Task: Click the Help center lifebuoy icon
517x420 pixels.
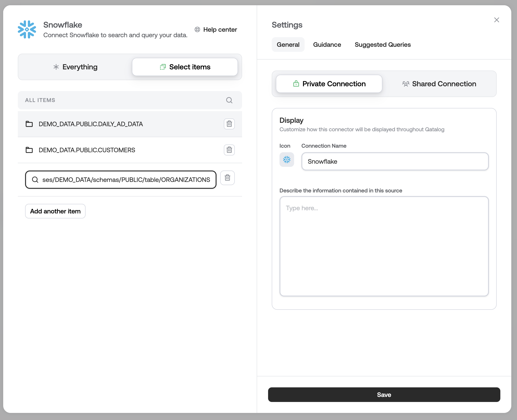Action: pos(197,29)
